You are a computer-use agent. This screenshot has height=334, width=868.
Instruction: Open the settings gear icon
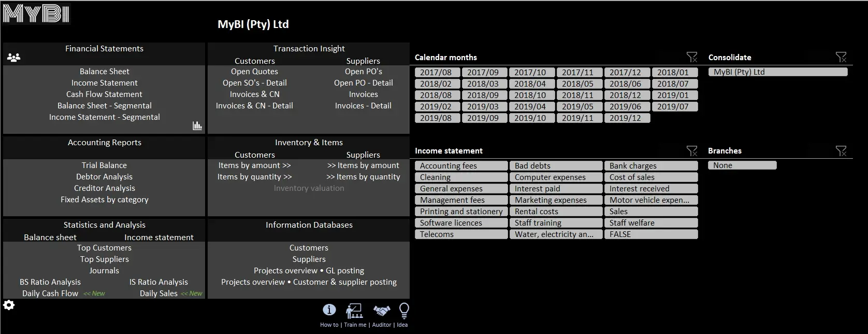9,305
